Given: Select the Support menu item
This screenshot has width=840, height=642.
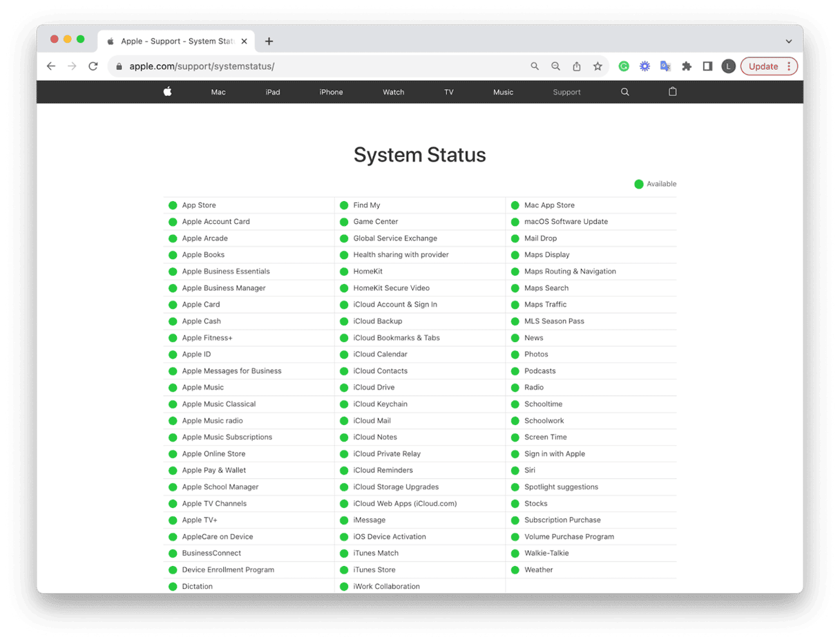Looking at the screenshot, I should click(x=566, y=91).
